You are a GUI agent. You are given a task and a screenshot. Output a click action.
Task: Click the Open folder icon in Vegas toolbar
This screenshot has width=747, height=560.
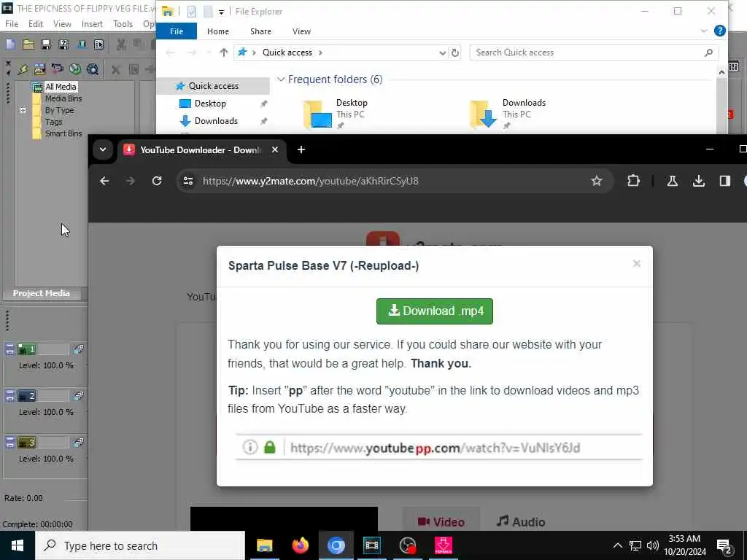pyautogui.click(x=28, y=44)
